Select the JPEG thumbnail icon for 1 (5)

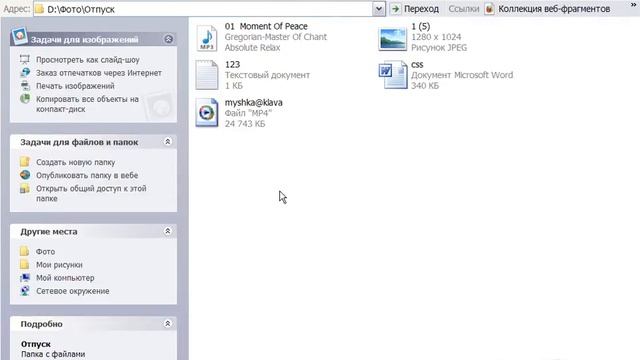[x=392, y=39]
